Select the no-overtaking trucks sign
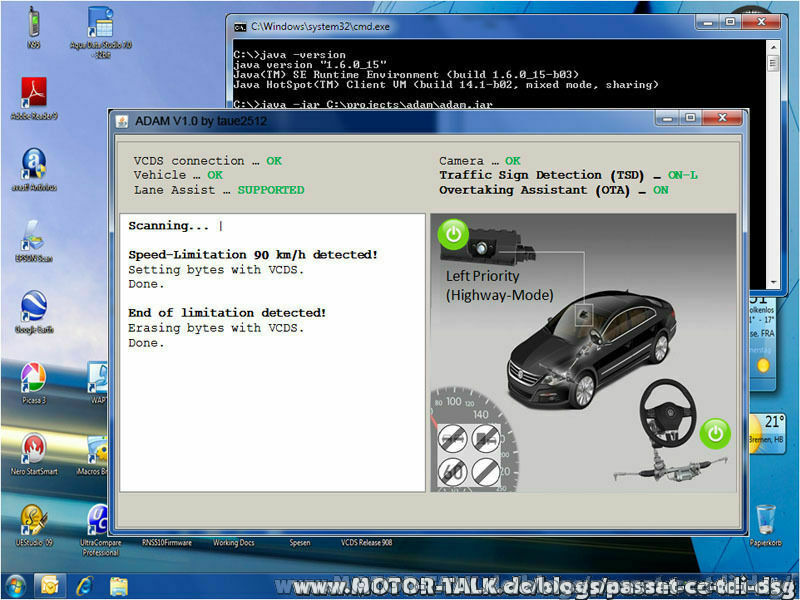The height and width of the screenshot is (600, 800). [x=486, y=439]
